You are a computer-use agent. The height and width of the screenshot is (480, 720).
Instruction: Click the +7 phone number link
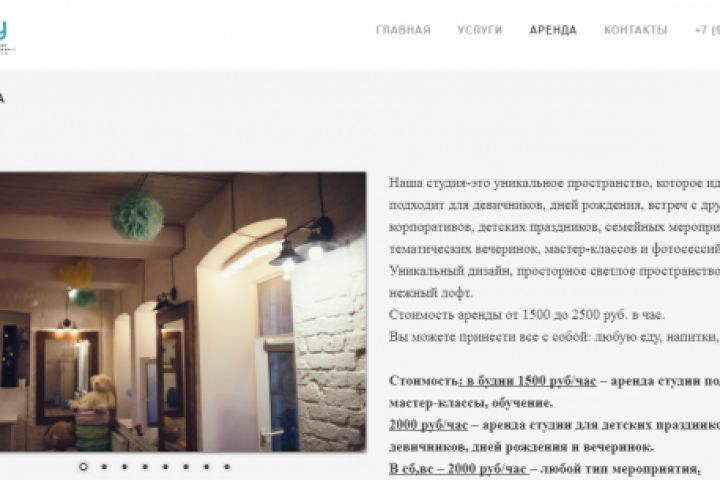pyautogui.click(x=707, y=30)
